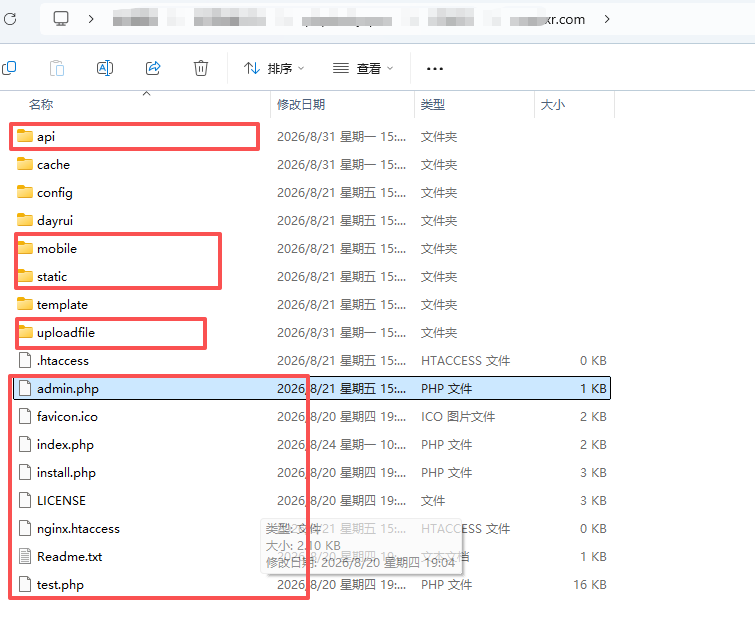Click the 3 KB size of install.php
This screenshot has height=640, width=755.
[x=593, y=473]
